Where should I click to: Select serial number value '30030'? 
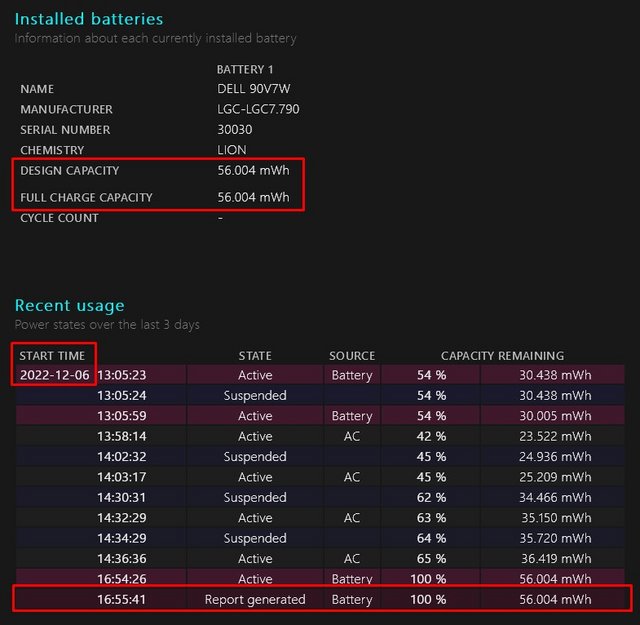click(x=235, y=129)
